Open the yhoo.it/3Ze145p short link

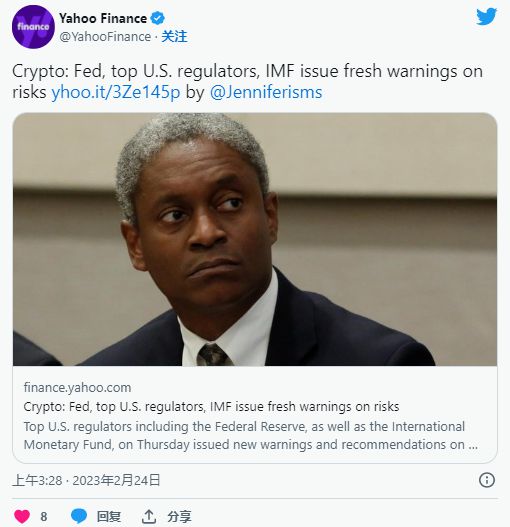coord(116,92)
